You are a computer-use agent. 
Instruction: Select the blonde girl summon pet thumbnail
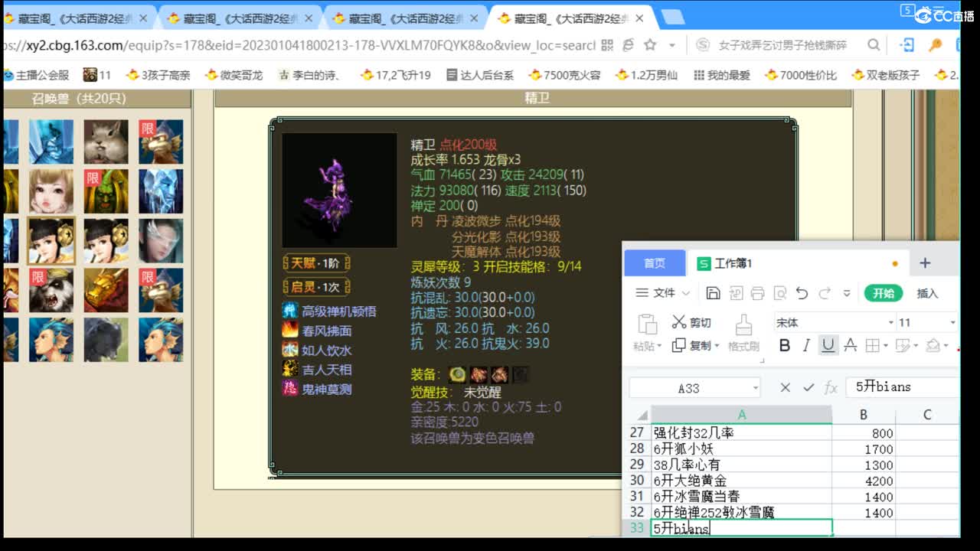click(51, 191)
